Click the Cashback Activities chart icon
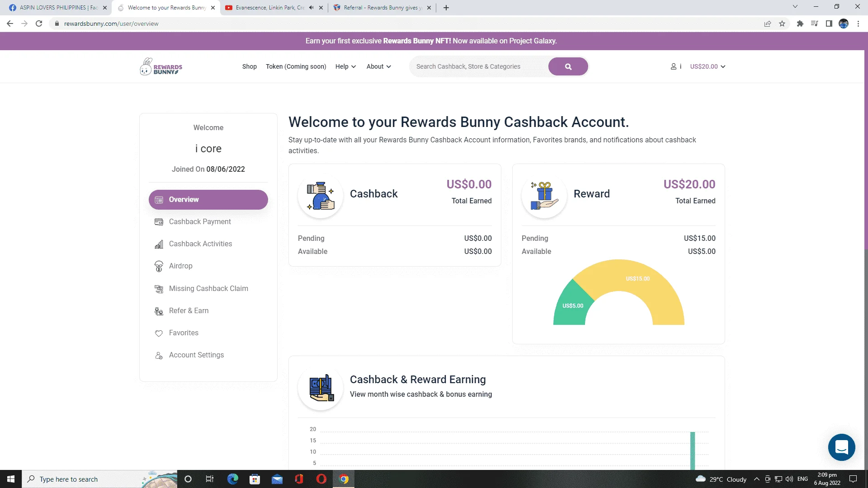868x488 pixels. pyautogui.click(x=159, y=244)
